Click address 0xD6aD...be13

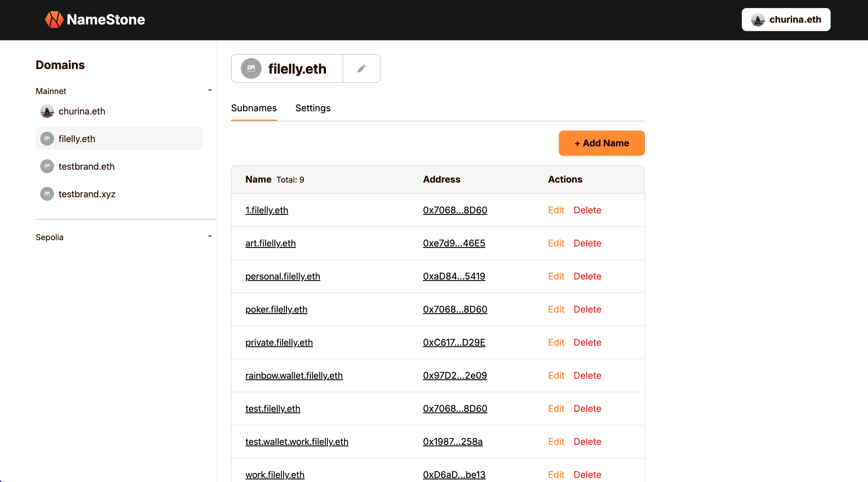click(x=454, y=475)
